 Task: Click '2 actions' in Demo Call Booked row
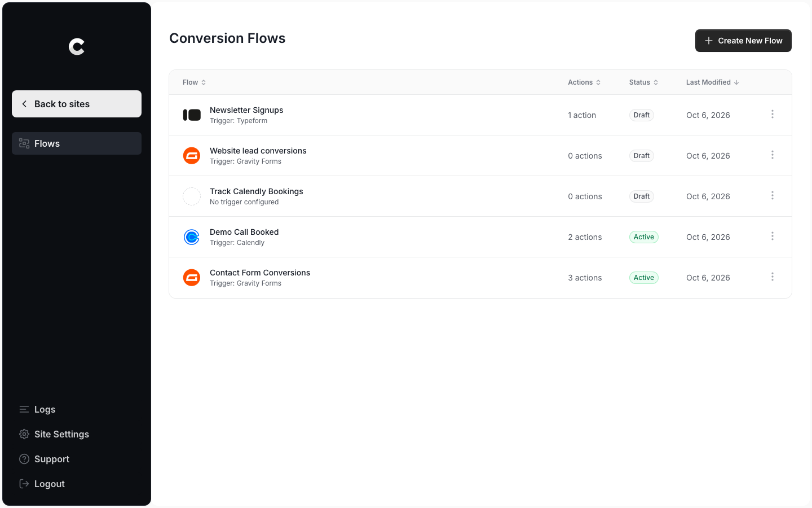point(585,237)
